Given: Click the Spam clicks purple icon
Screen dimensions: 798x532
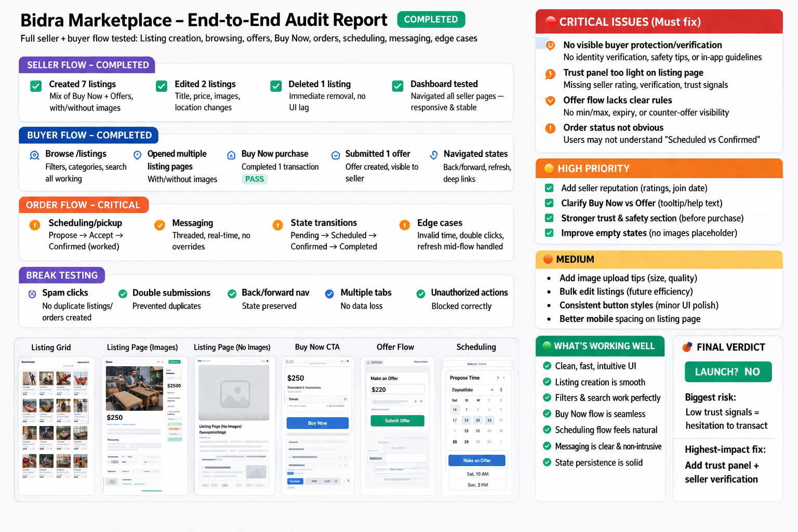Looking at the screenshot, I should (32, 294).
